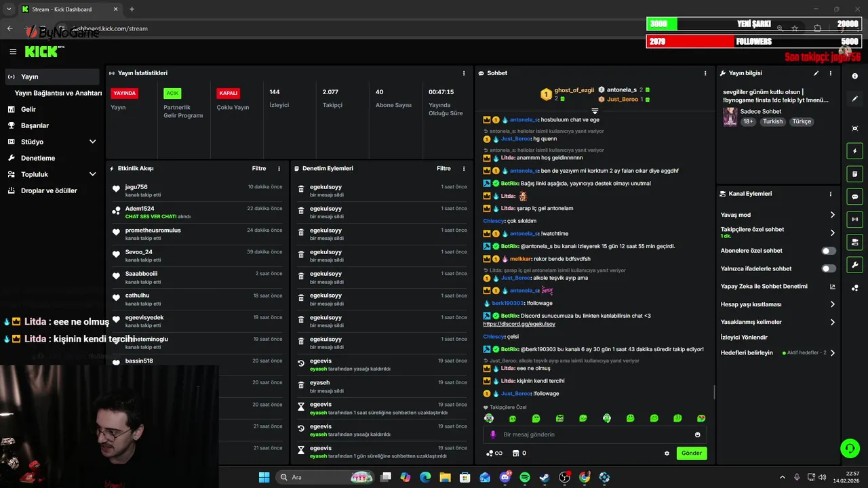The width and height of the screenshot is (868, 488).
Task: Open the Denetim Eylemleri three-dot menu
Action: pyautogui.click(x=464, y=168)
